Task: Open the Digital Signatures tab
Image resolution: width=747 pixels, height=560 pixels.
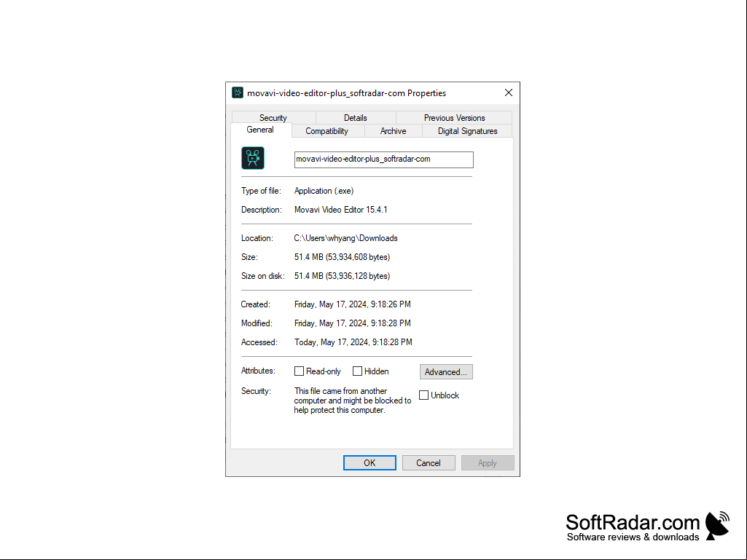Action: click(x=467, y=131)
